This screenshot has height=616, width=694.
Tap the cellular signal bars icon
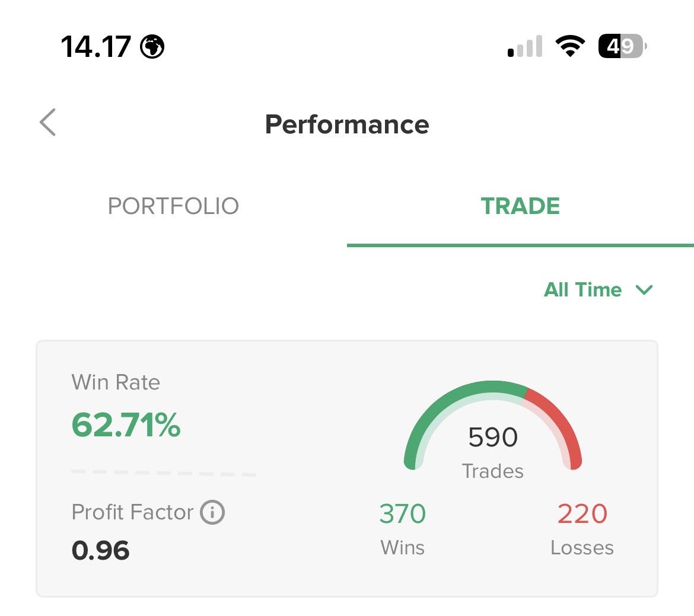click(526, 47)
